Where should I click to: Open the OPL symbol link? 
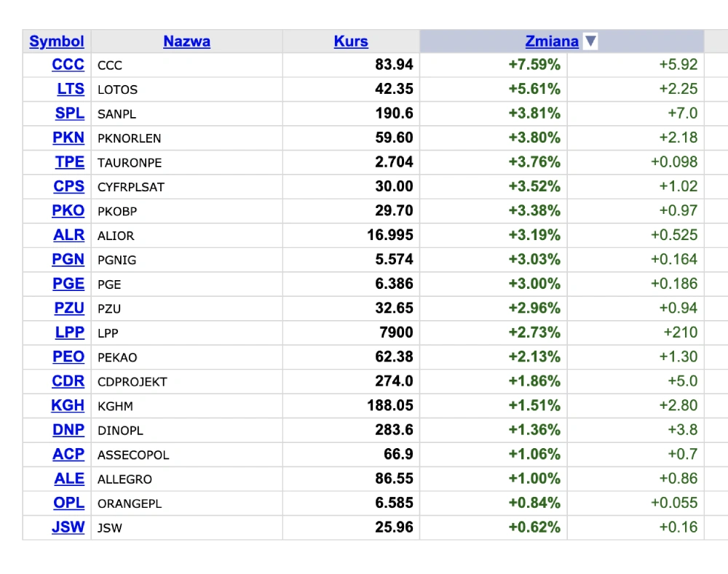tap(68, 503)
